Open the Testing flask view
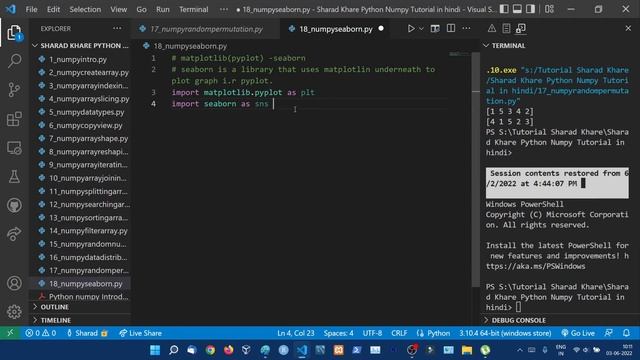Image resolution: width=640 pixels, height=360 pixels. click(14, 176)
